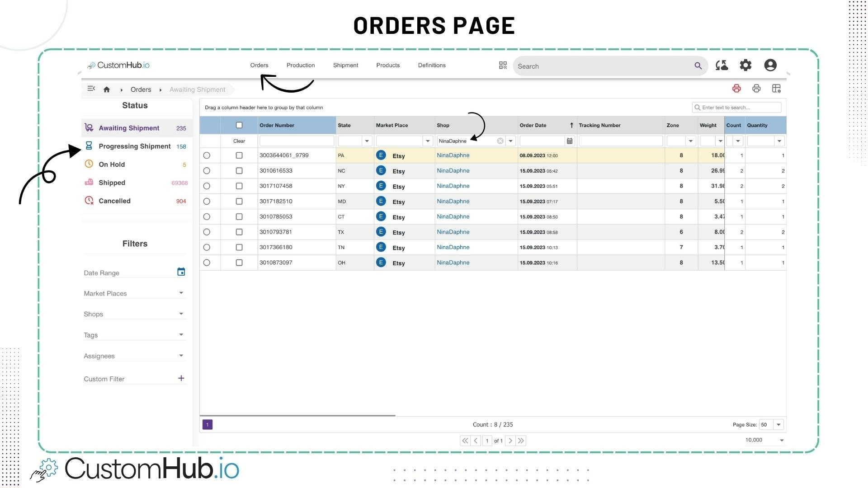The image size is (868, 488).
Task: Click the Order Number filter input
Action: [297, 141]
